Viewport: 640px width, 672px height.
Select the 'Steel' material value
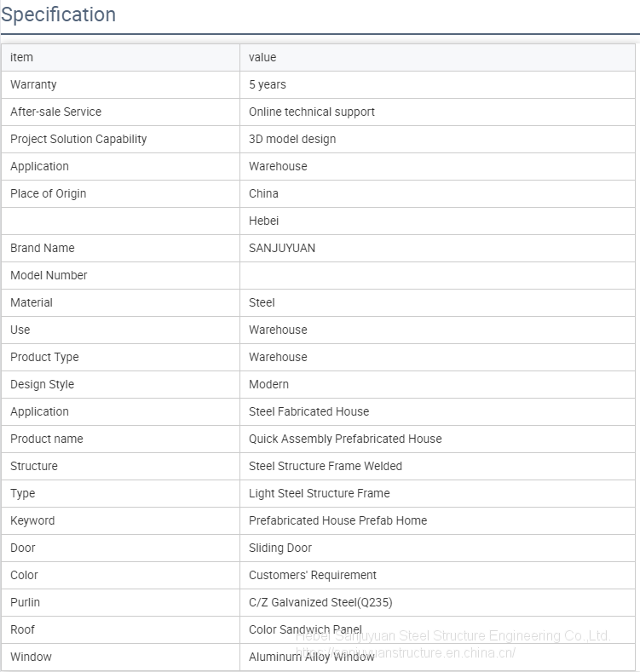262,302
